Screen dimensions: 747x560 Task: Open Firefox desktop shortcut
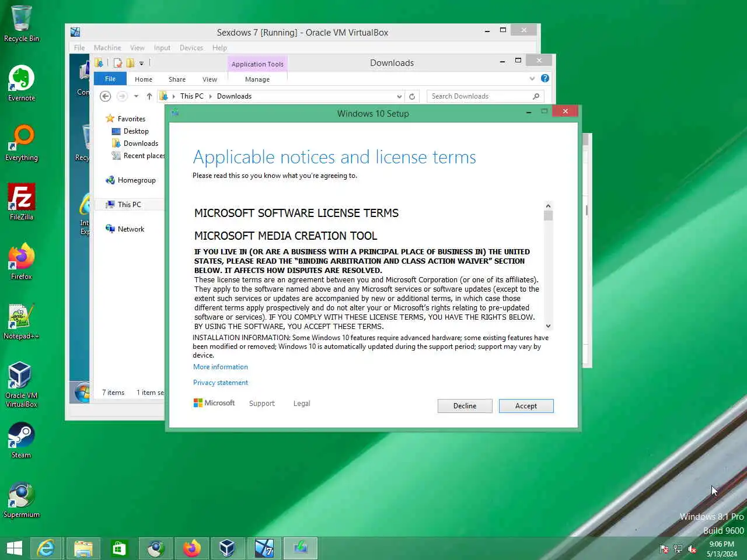[22, 262]
